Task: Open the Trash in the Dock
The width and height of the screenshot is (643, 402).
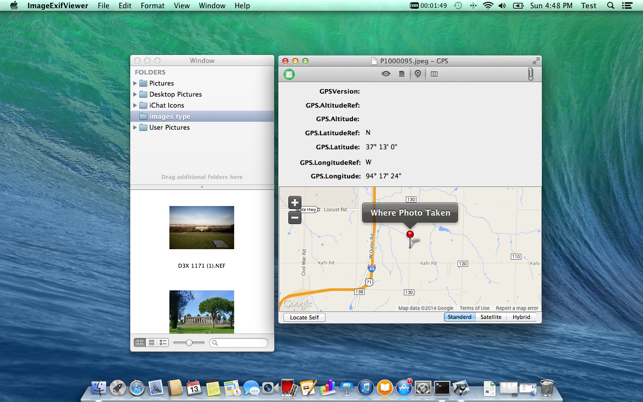Action: click(x=547, y=387)
